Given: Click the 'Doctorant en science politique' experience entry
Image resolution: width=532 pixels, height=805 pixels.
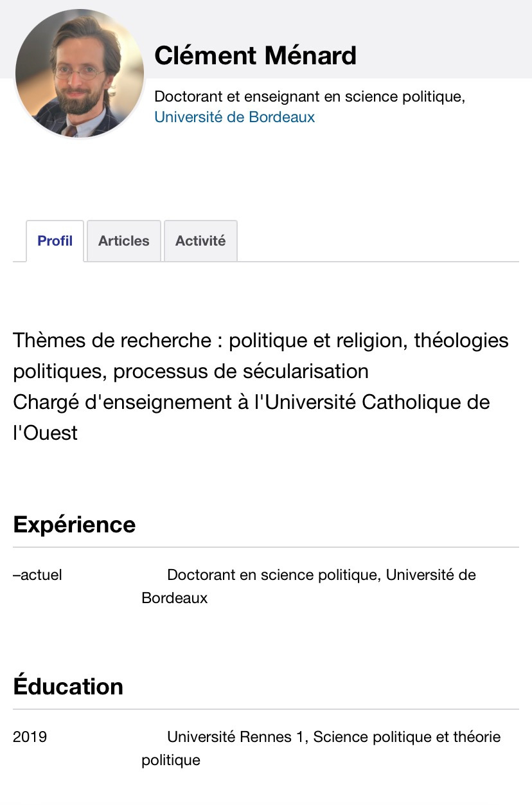Looking at the screenshot, I should click(x=321, y=575).
